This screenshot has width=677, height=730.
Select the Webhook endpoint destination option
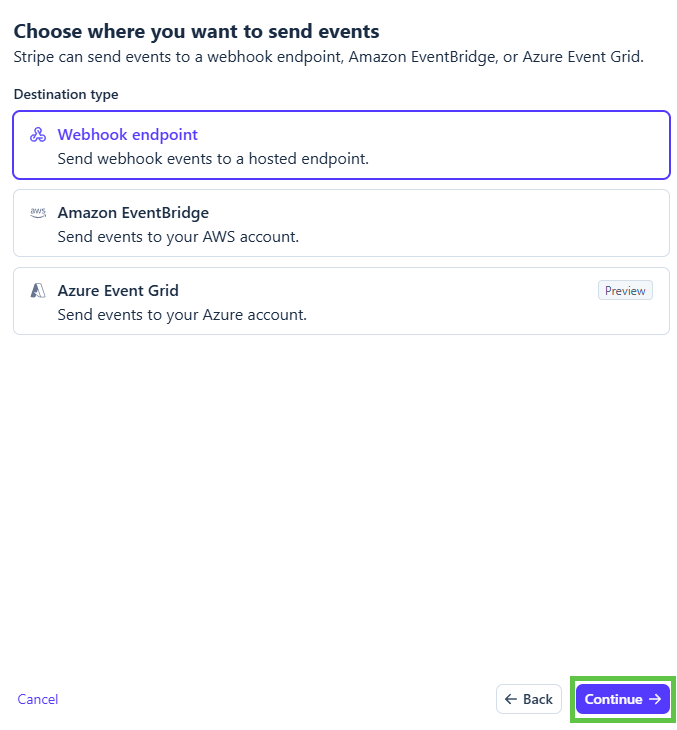[x=340, y=145]
